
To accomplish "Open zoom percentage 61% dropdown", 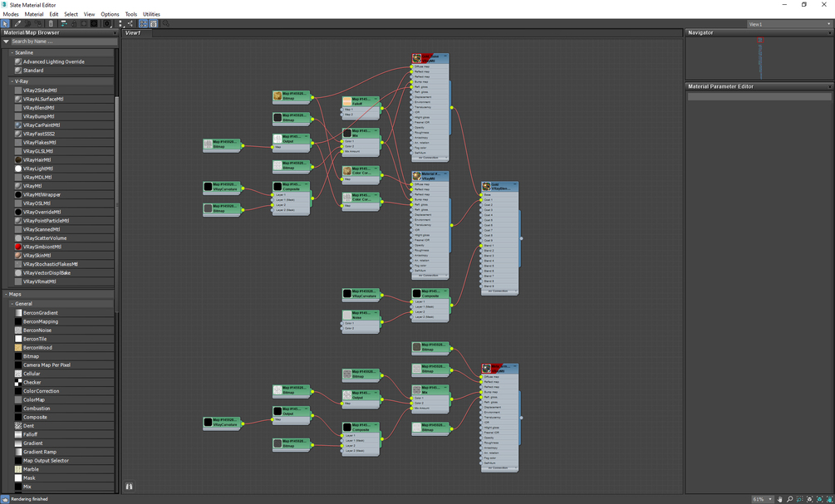I will click(763, 499).
